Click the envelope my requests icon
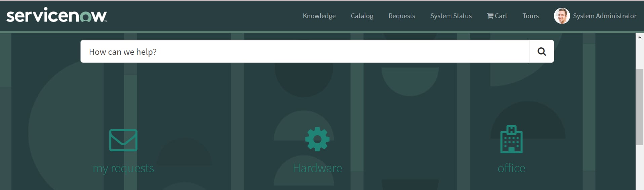The image size is (644, 190). pyautogui.click(x=123, y=140)
